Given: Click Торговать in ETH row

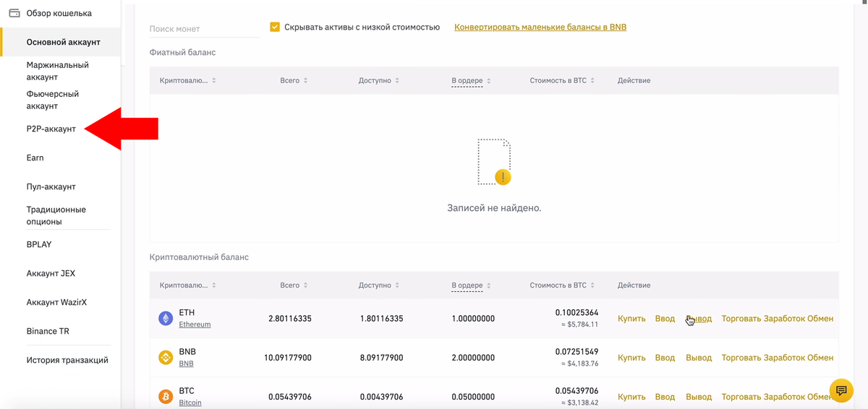Looking at the screenshot, I should [741, 319].
